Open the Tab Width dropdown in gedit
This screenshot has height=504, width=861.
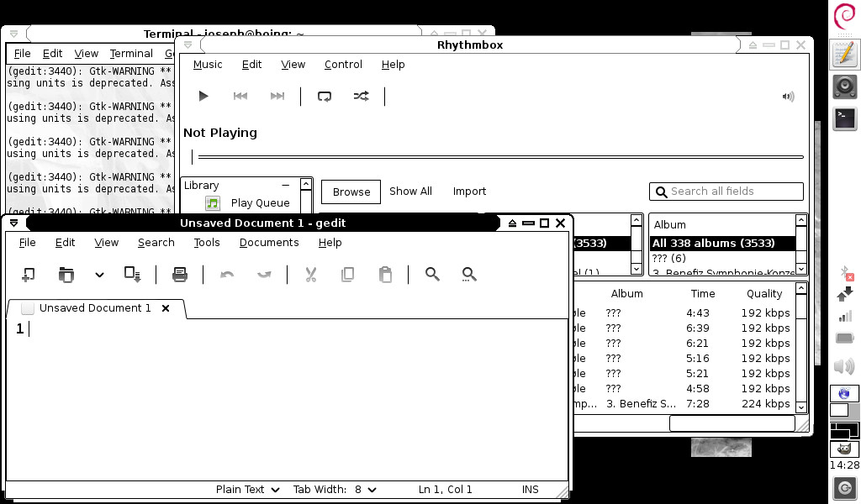tap(335, 489)
